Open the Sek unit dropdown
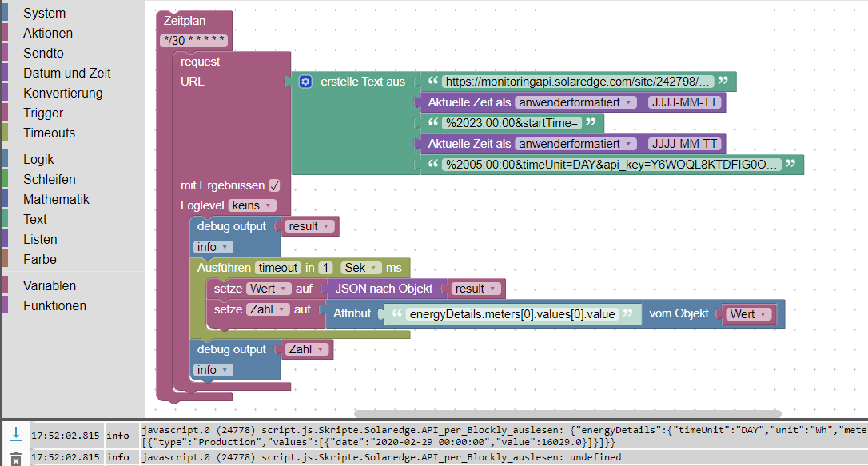868x466 pixels. point(360,268)
